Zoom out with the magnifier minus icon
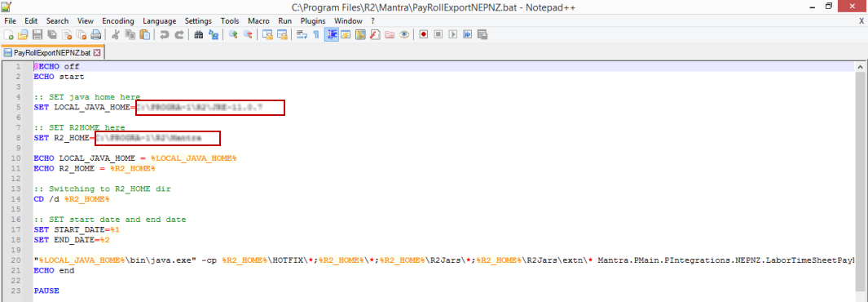Viewport: 868px width, 302px height. pos(248,35)
